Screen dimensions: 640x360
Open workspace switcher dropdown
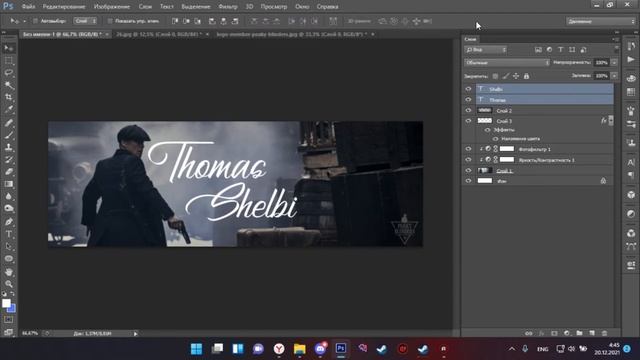[600, 21]
